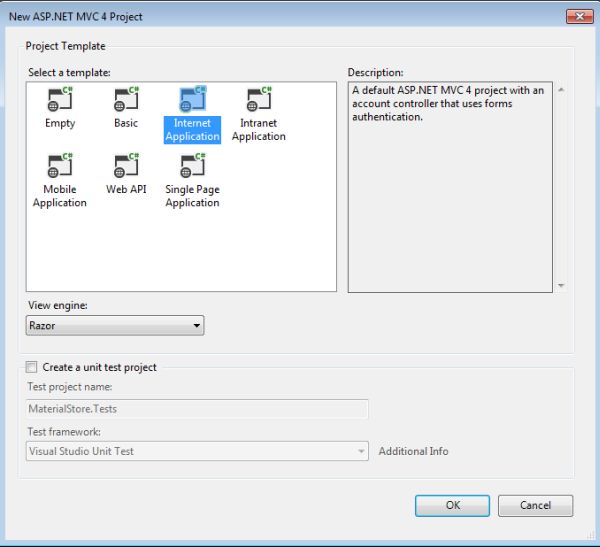
Task: Click the template description text box
Action: click(x=450, y=187)
